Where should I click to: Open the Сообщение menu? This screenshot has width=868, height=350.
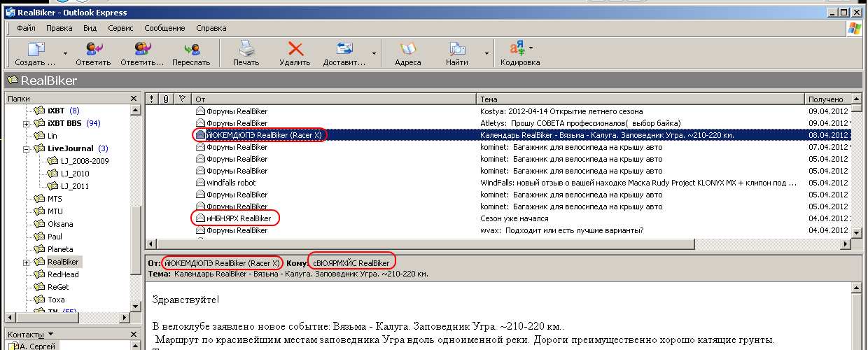point(164,29)
